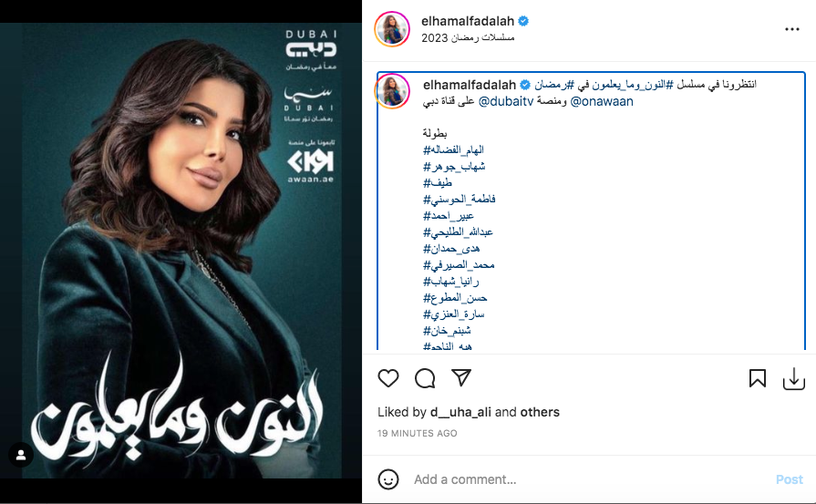
Task: Open d__uha_ali profile from likes
Action: 460,412
